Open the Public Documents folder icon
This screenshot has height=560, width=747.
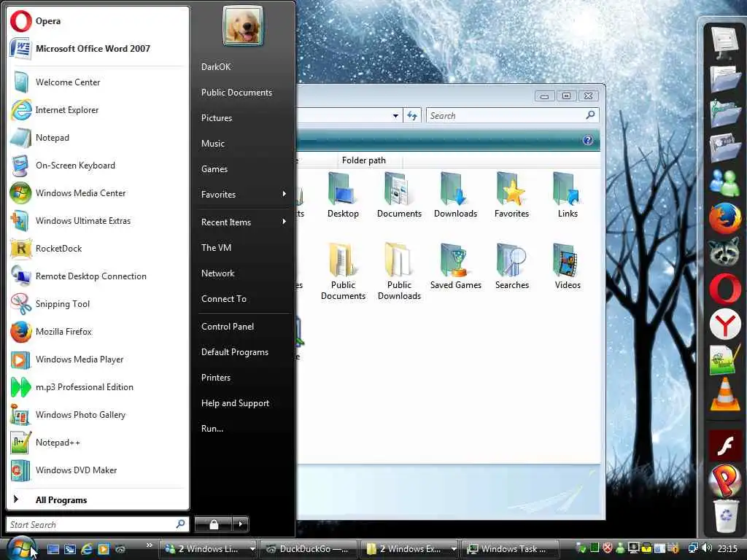coord(343,271)
